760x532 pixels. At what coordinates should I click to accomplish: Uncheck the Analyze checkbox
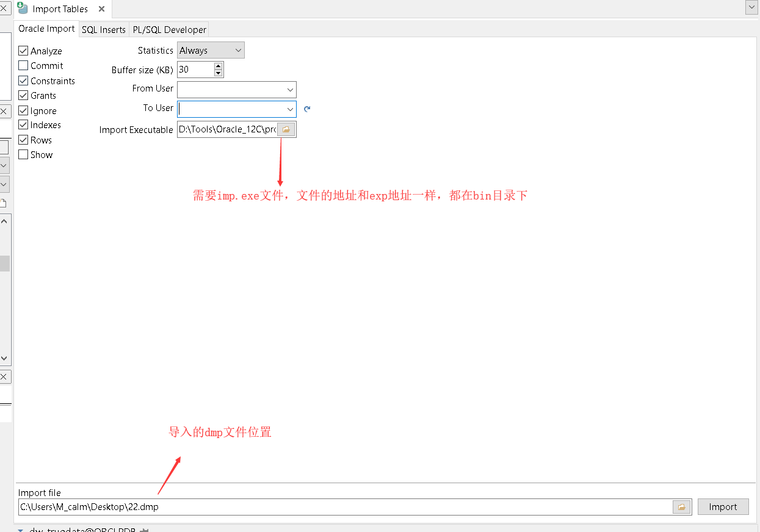[x=23, y=51]
